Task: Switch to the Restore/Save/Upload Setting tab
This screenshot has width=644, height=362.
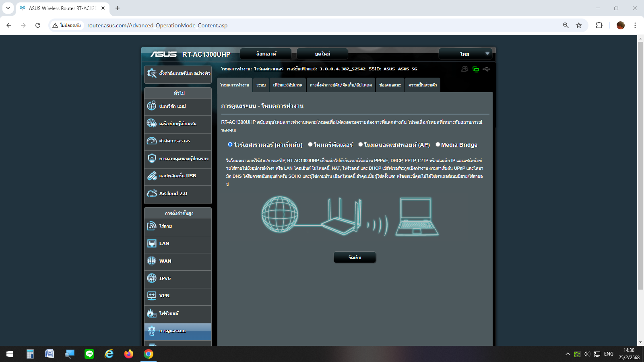Action: (x=341, y=85)
